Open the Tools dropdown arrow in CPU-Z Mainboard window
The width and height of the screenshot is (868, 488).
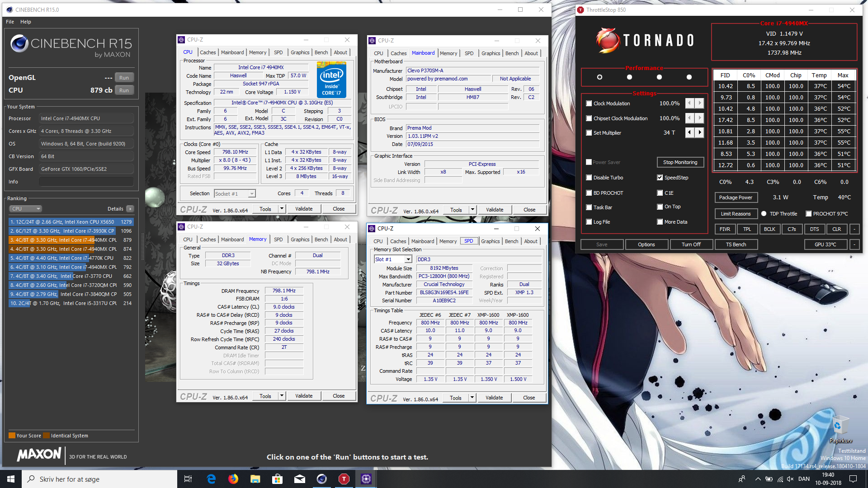(472, 210)
